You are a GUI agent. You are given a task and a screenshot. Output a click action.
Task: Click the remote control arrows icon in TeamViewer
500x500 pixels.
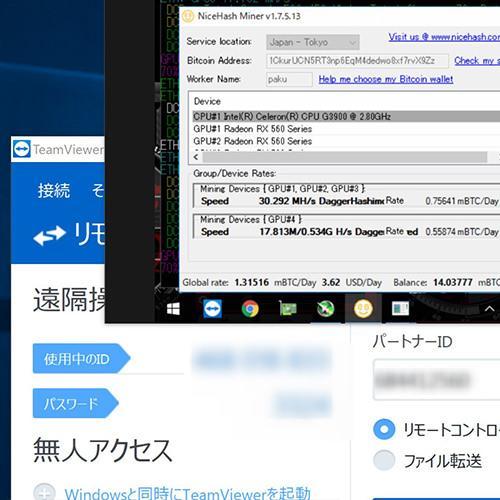[49, 235]
